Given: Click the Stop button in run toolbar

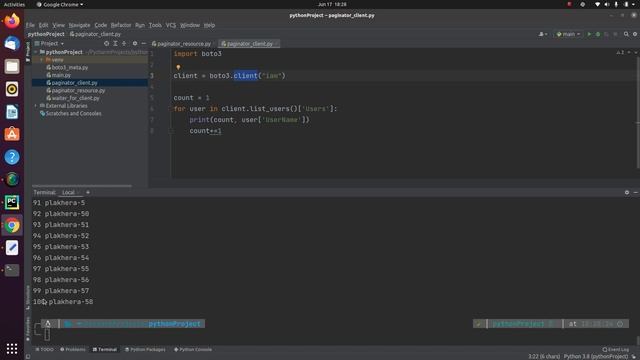Looking at the screenshot, I should click(615, 34).
